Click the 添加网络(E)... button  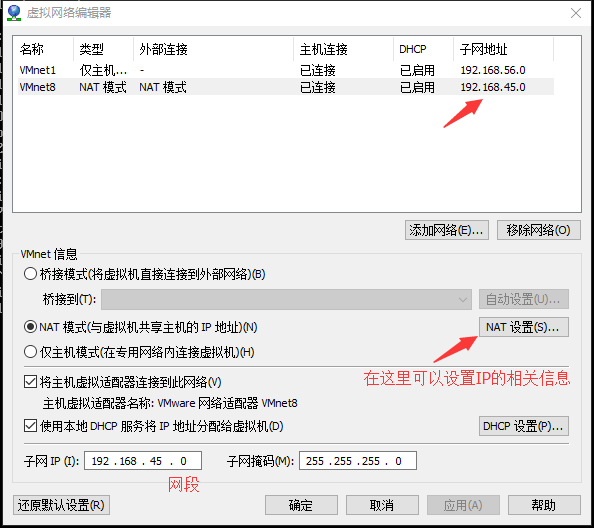447,230
